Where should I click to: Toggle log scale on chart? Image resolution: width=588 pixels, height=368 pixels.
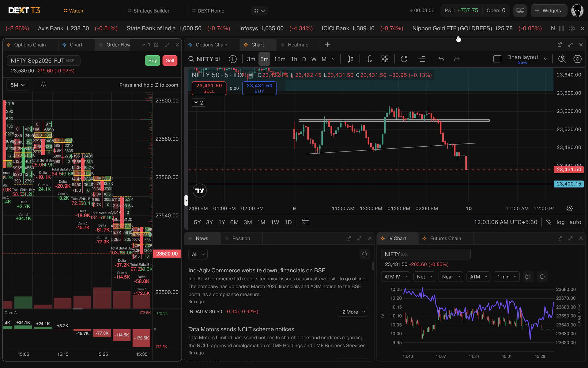tap(560, 222)
